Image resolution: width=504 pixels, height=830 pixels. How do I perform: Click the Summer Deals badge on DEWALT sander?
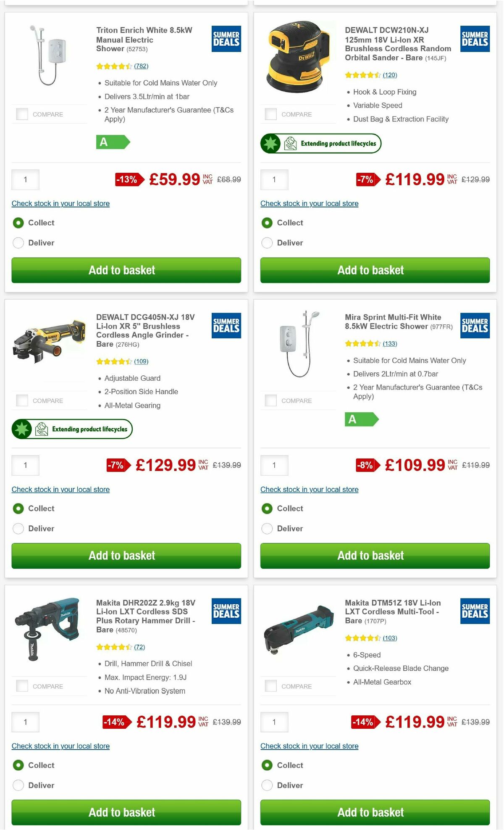pyautogui.click(x=475, y=38)
